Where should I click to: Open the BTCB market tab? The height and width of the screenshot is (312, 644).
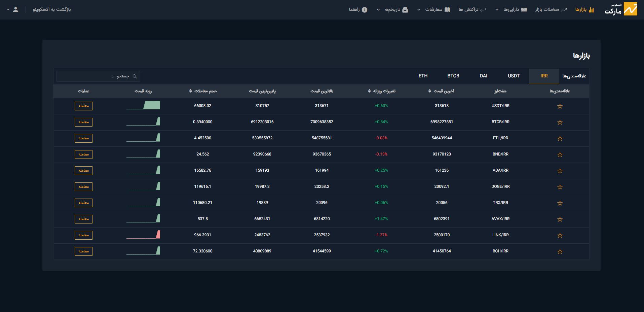[x=453, y=76]
